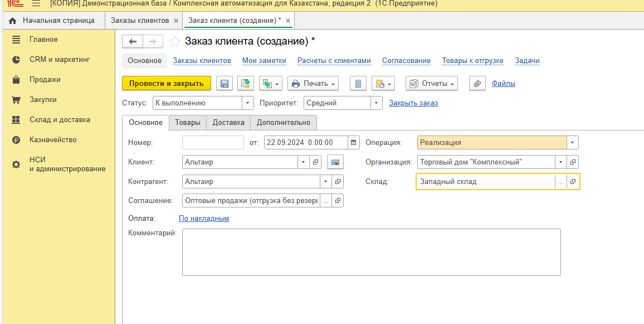Click the document movements list icon

pos(358,84)
